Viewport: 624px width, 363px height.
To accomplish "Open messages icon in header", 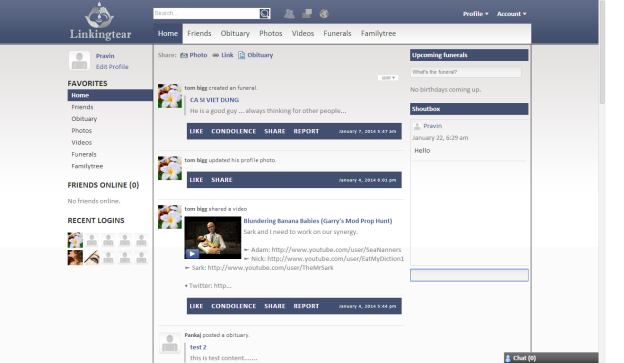I will 307,14.
